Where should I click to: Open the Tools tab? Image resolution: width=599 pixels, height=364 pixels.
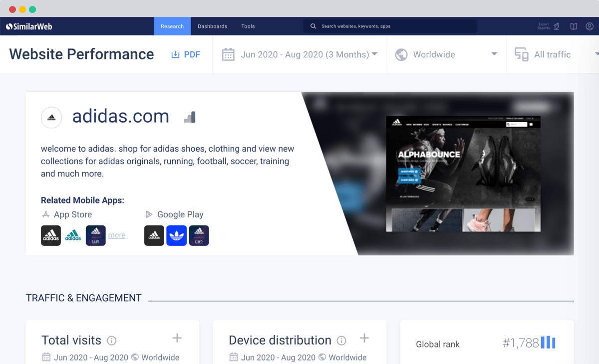248,26
